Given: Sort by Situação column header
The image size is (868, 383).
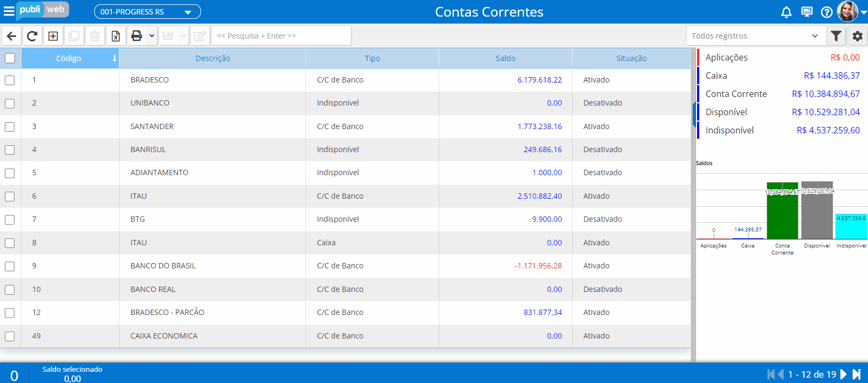Looking at the screenshot, I should [x=631, y=58].
